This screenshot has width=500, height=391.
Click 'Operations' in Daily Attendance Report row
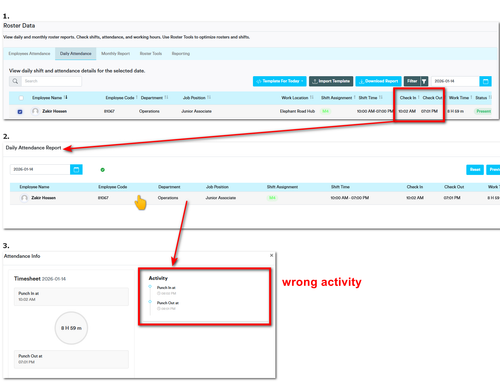click(168, 198)
